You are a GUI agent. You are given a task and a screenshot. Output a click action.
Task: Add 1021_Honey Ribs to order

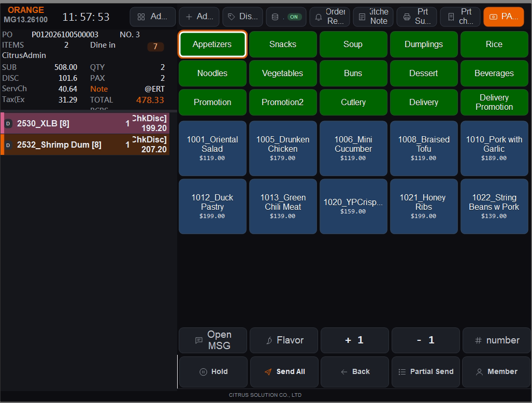[424, 206]
